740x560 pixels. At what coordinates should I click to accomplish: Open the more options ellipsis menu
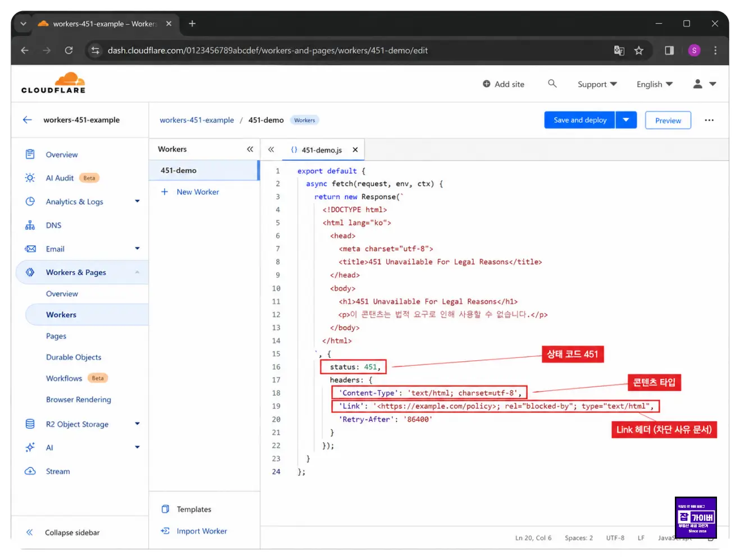[709, 120]
